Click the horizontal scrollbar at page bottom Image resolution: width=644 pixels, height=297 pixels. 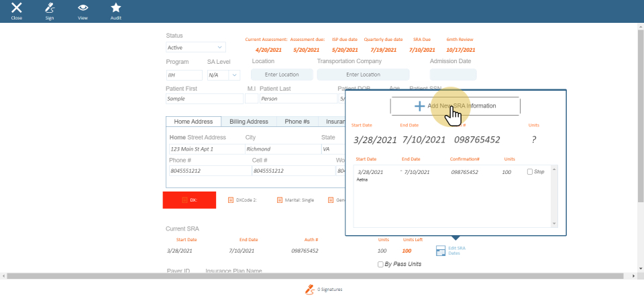[x=322, y=276]
